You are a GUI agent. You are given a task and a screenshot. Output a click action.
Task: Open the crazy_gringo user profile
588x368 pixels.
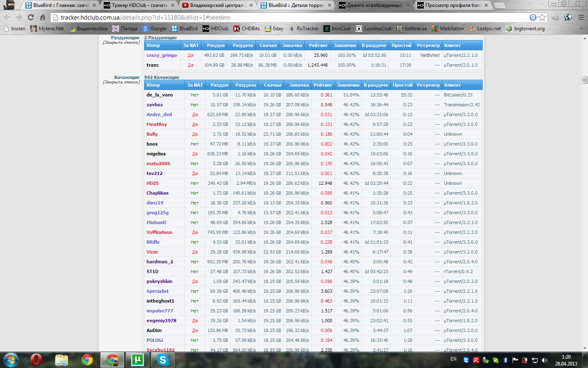click(162, 55)
